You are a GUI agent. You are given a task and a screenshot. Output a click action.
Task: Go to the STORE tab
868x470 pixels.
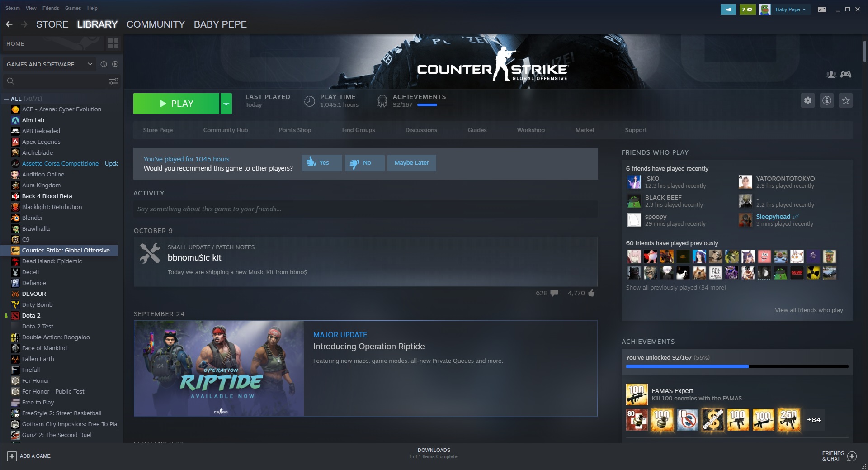click(52, 24)
